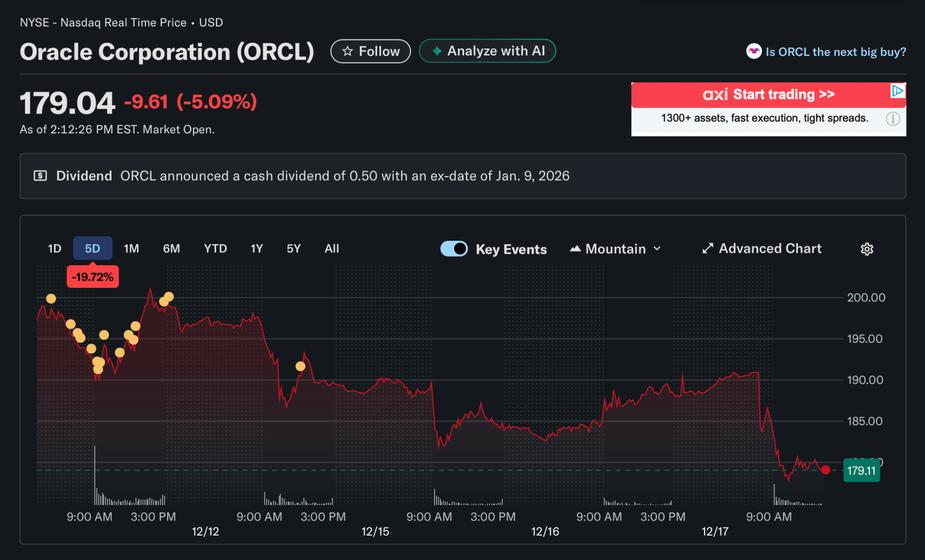The height and width of the screenshot is (560, 925).
Task: Toggle the Key Events switch off
Action: (x=454, y=249)
